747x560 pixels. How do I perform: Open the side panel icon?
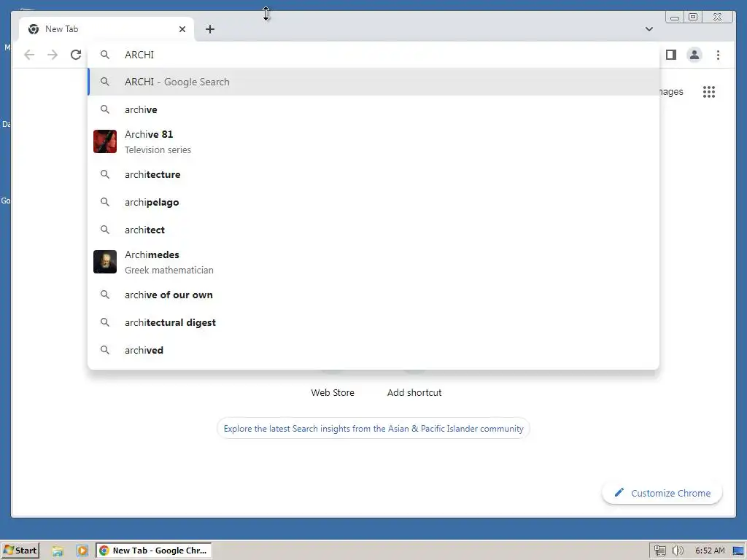[x=671, y=55]
